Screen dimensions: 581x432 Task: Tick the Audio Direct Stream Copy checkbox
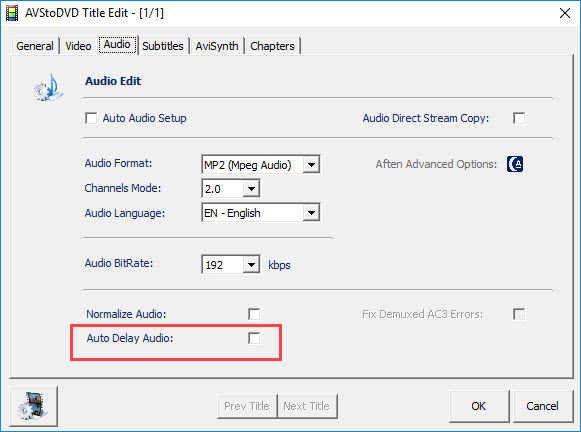click(519, 118)
